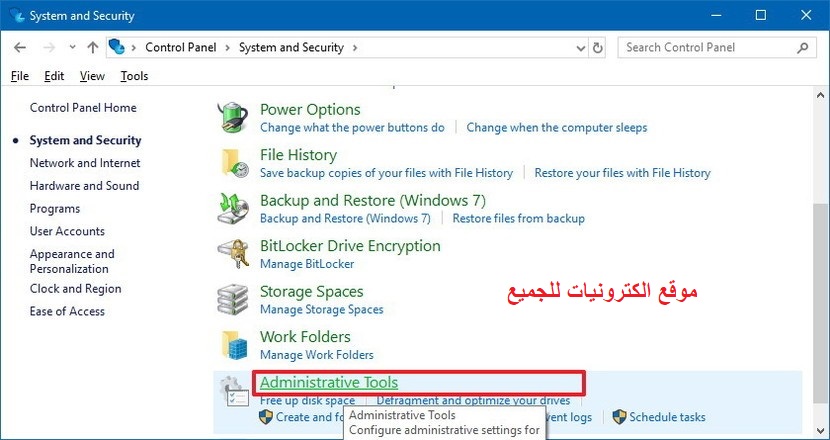Screen dimensions: 830x440
Task: Select Appearance and Personalization in sidebar
Action: (x=72, y=262)
